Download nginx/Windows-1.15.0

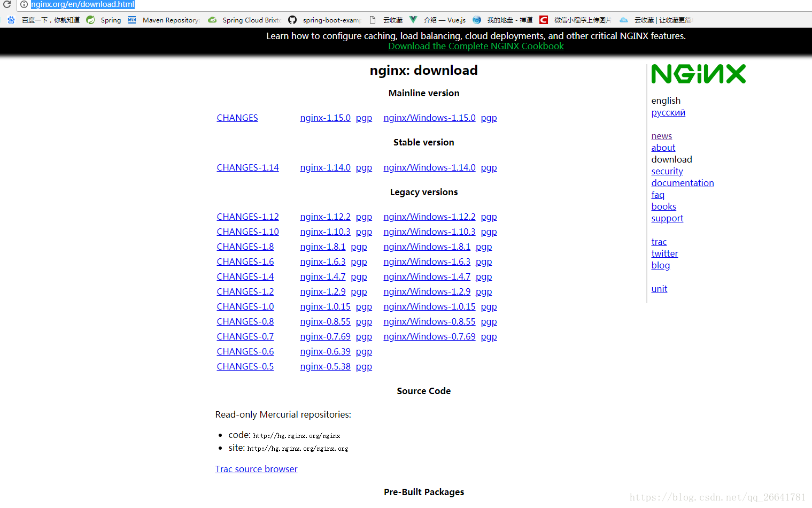click(x=429, y=118)
